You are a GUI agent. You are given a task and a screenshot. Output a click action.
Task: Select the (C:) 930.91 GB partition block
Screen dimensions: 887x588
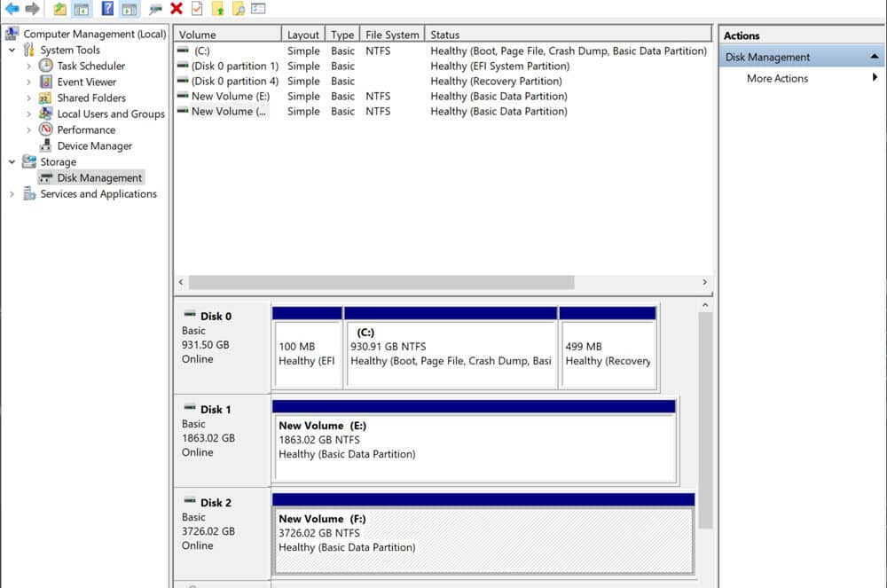[451, 348]
